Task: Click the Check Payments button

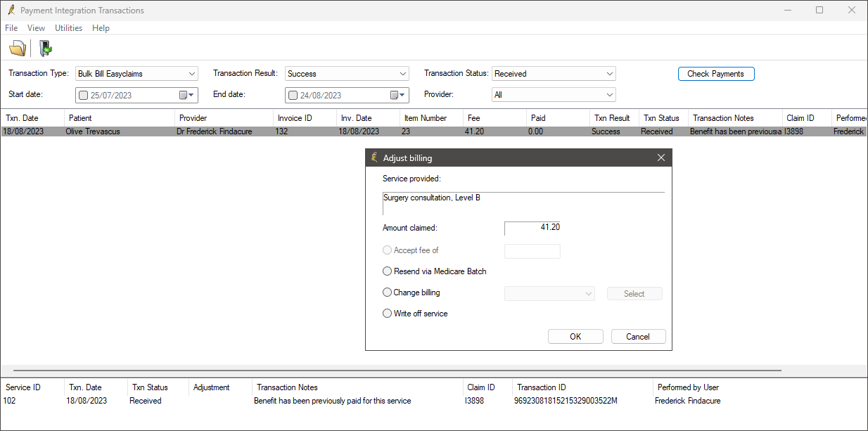Action: [716, 74]
